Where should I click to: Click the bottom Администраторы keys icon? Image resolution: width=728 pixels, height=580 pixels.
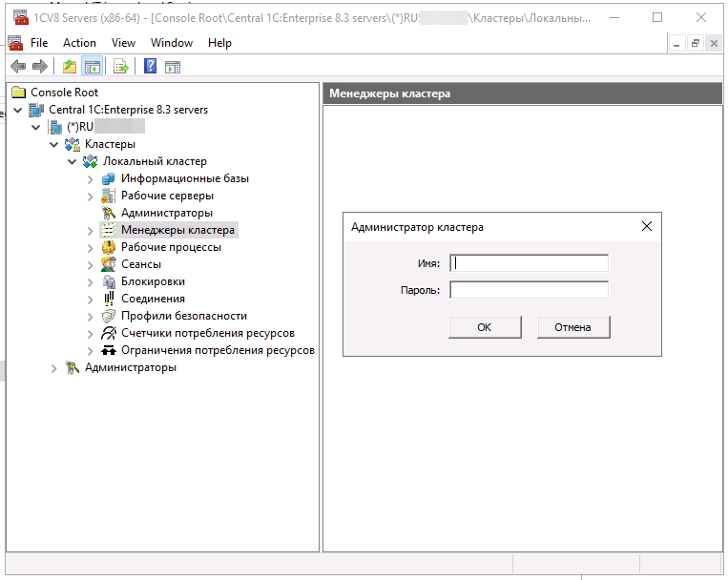pyautogui.click(x=72, y=368)
